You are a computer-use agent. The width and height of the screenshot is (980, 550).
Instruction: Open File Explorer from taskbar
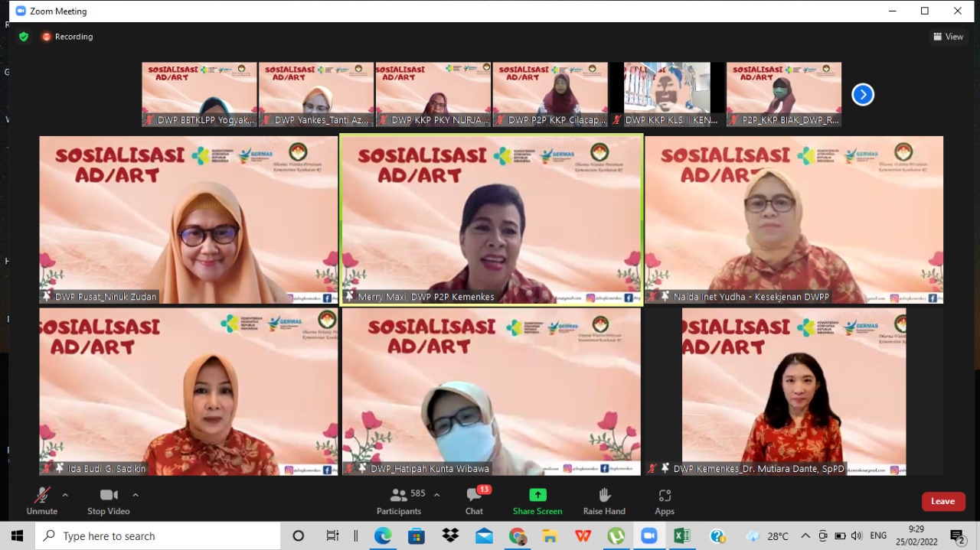551,536
